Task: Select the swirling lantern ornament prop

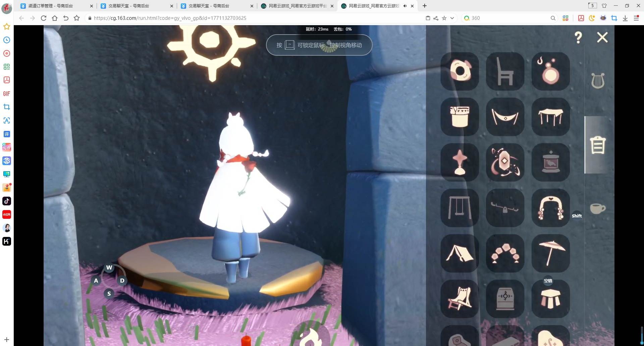Action: 505,162
